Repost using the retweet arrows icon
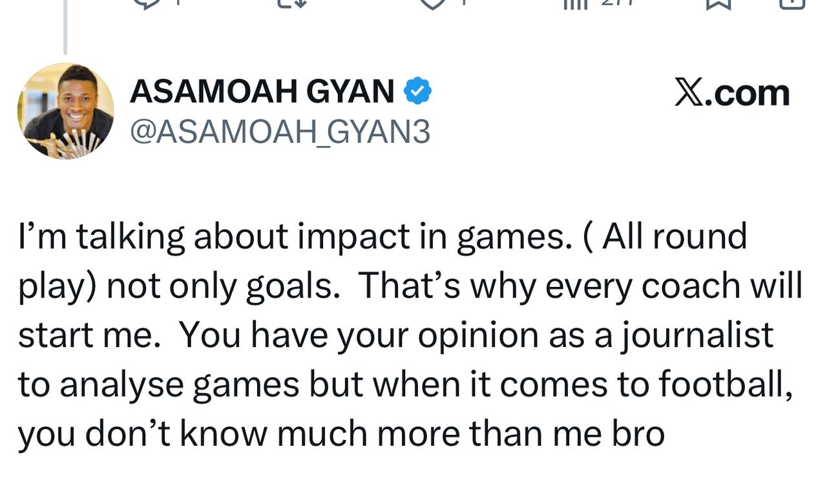Viewport: 827px width, 504px height. (291, 3)
